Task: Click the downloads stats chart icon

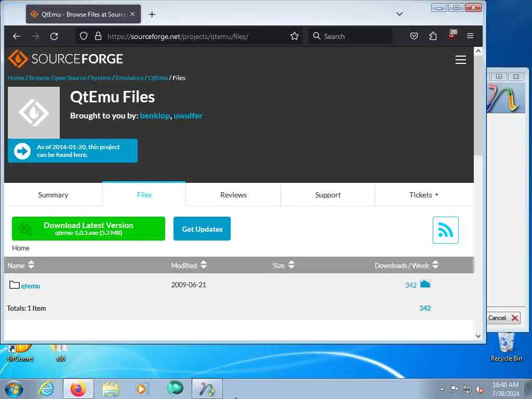Action: [425, 284]
